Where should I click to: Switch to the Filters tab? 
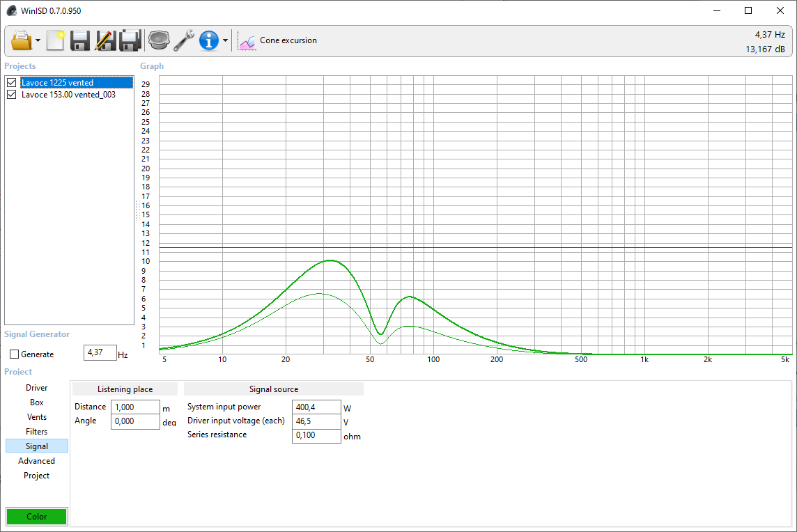click(x=37, y=432)
